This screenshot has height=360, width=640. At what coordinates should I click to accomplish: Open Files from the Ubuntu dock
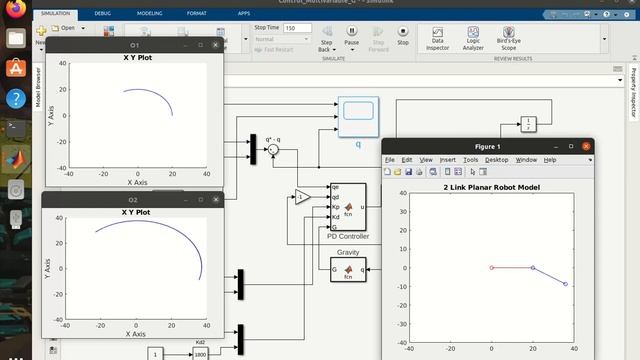(16, 38)
